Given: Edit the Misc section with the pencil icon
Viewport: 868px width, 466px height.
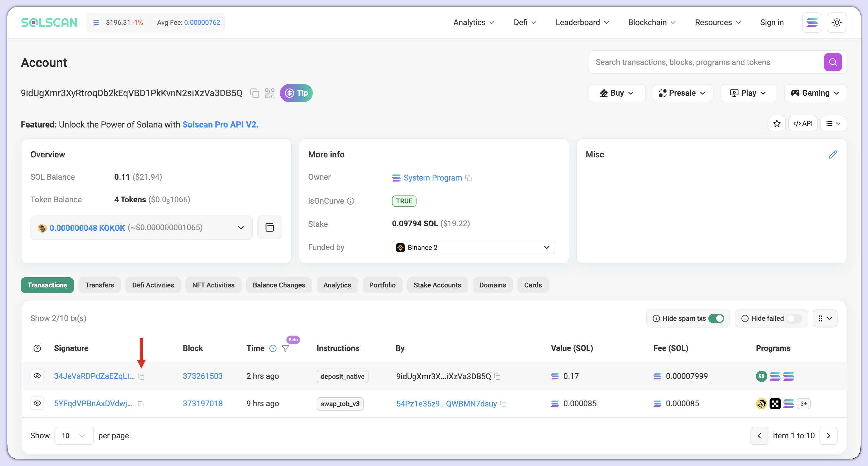Looking at the screenshot, I should 833,154.
